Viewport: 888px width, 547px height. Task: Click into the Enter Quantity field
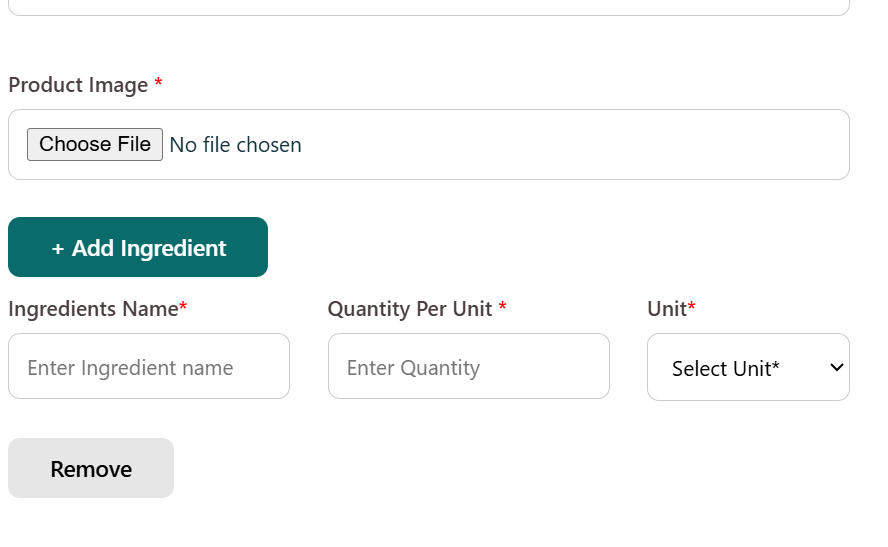point(469,367)
